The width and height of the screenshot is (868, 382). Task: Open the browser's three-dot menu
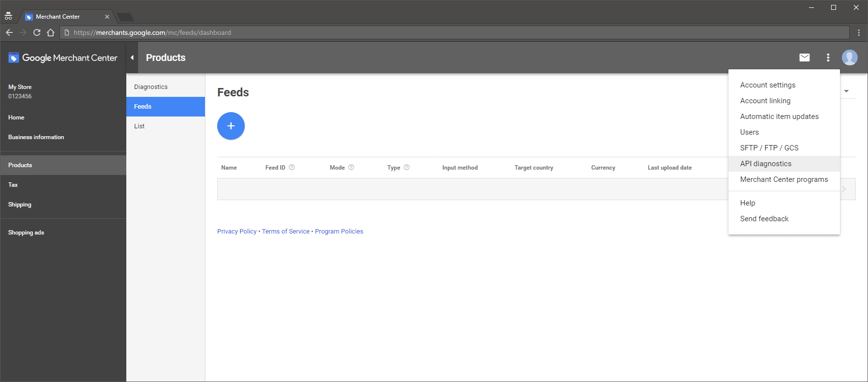859,32
